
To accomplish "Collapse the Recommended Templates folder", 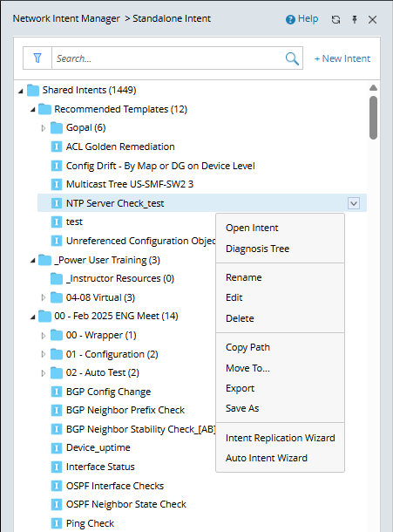I will click(32, 110).
